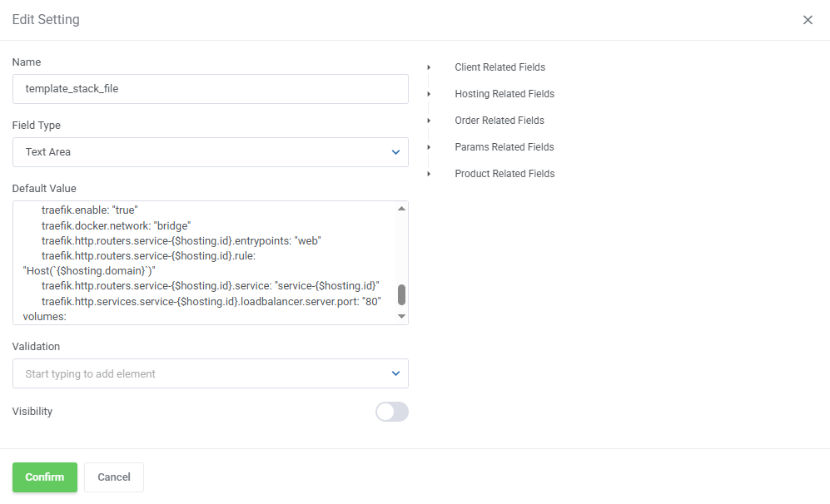Click the "Host(`{$hosting.domain}`)" line
This screenshot has width=830, height=504.
click(x=89, y=271)
